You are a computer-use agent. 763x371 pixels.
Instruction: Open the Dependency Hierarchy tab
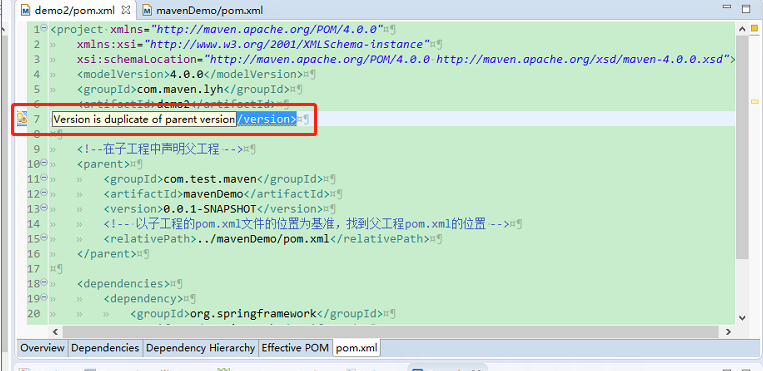click(x=200, y=348)
